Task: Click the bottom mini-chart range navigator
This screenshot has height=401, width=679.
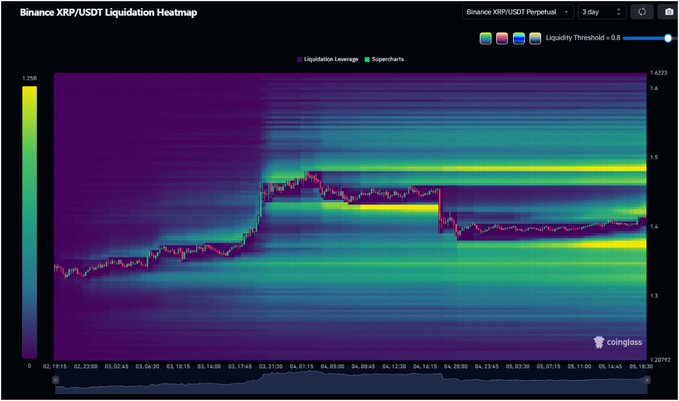Action: click(x=351, y=383)
